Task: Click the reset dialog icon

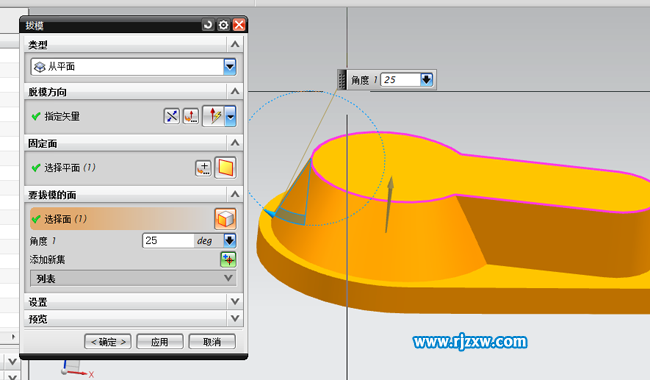Action: point(208,25)
